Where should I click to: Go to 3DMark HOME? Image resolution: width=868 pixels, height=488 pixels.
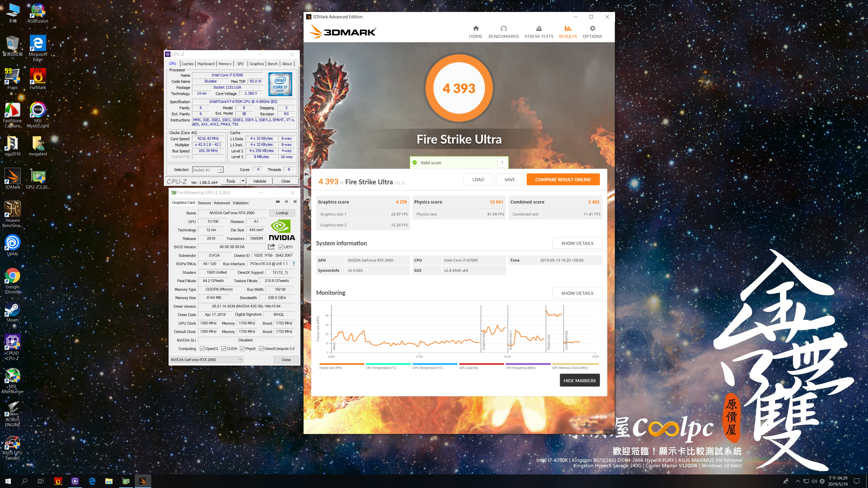[x=475, y=32]
